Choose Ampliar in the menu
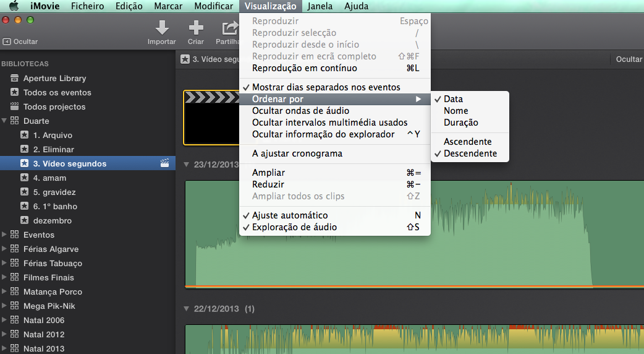 pos(335,173)
